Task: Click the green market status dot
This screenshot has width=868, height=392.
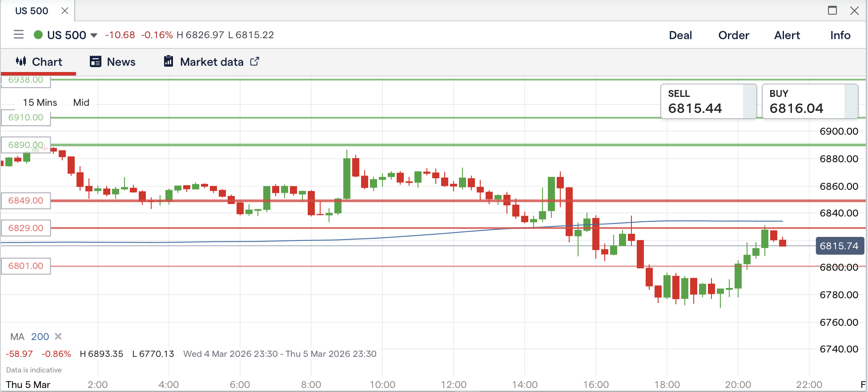Action: point(38,35)
